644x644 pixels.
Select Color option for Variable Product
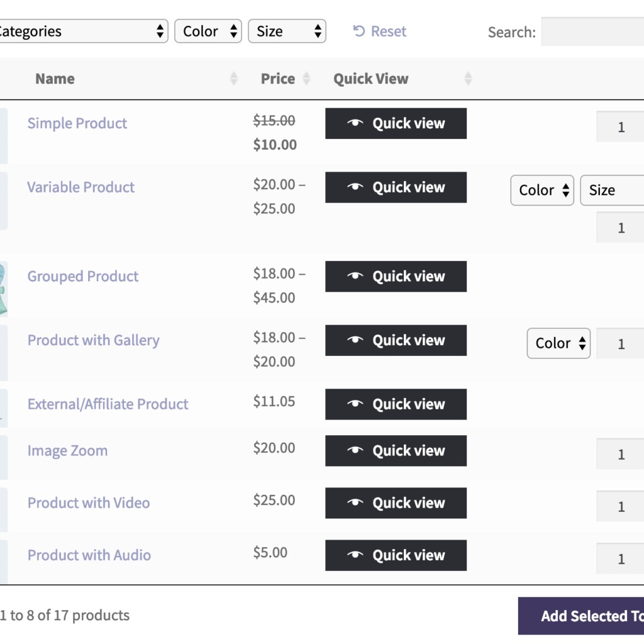tap(542, 191)
